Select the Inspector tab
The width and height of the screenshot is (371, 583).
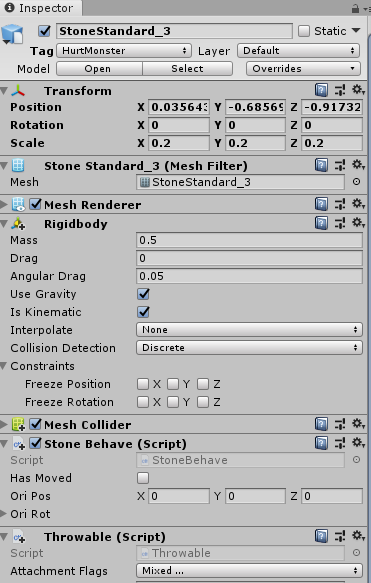pyautogui.click(x=39, y=8)
